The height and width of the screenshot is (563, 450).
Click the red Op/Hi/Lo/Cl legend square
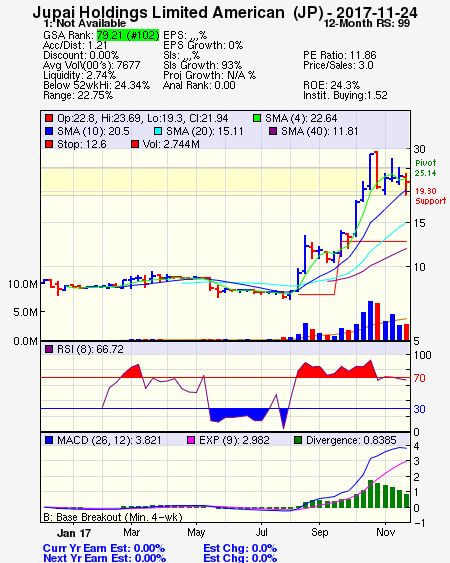pos(48,118)
